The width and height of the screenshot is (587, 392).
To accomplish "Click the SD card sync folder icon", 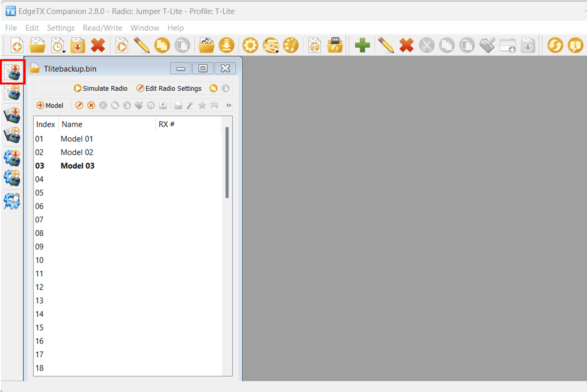I will [335, 45].
